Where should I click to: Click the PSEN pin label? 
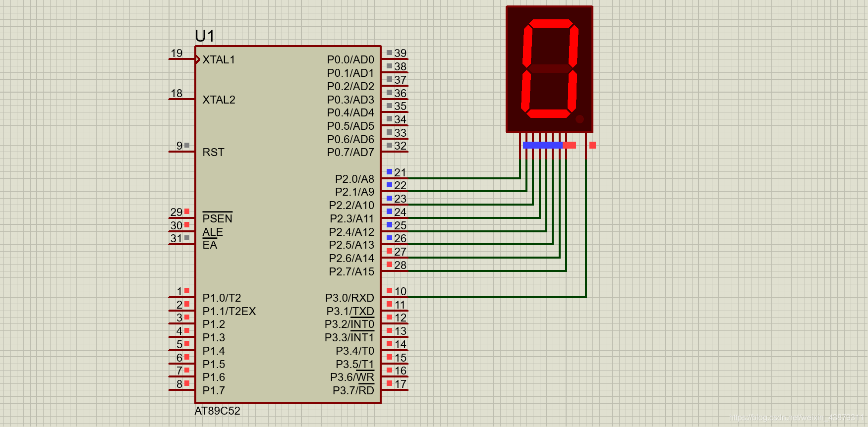pos(217,218)
